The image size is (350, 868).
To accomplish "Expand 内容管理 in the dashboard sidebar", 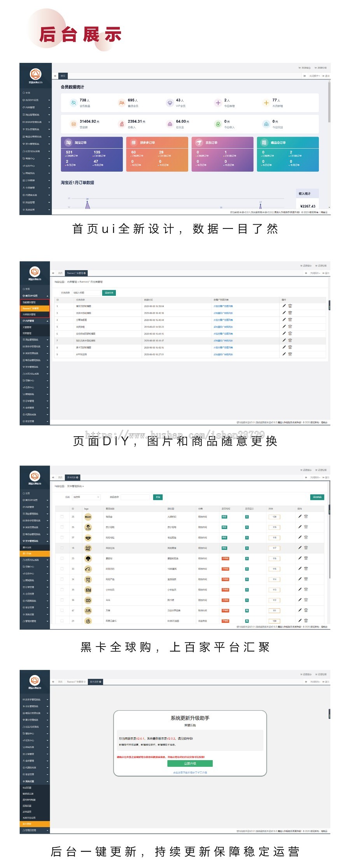I will (36, 107).
